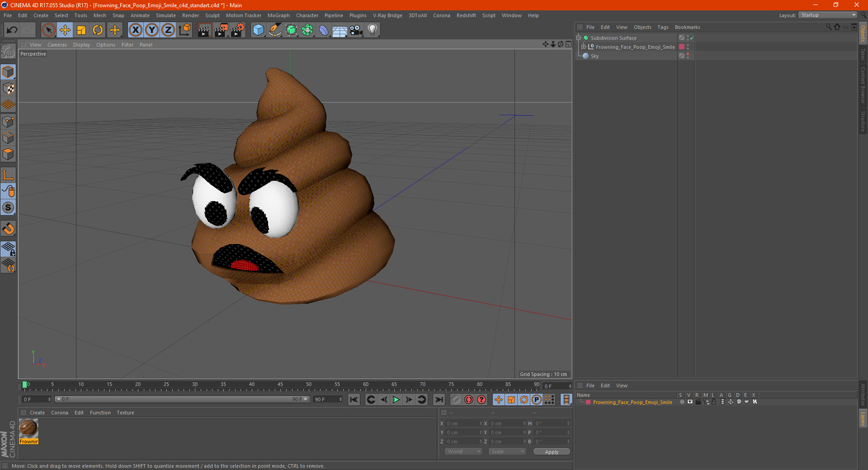868x470 pixels.
Task: Open the Layout Startup dropdown
Action: pos(828,15)
